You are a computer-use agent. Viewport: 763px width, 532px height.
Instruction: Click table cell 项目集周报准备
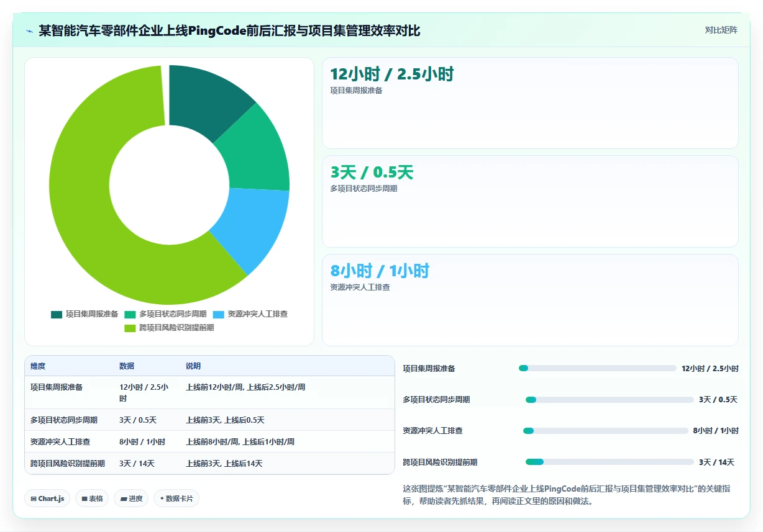pyautogui.click(x=57, y=387)
